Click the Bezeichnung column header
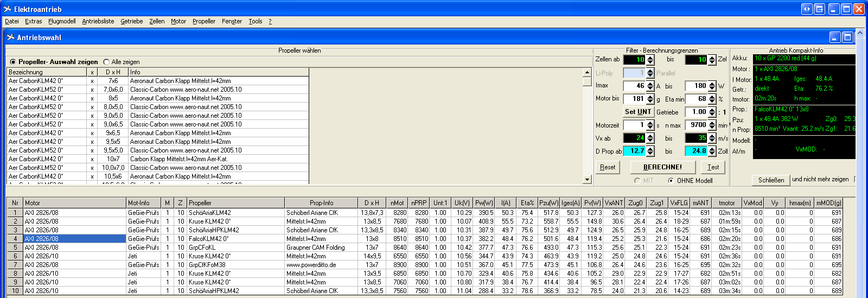 (47, 72)
